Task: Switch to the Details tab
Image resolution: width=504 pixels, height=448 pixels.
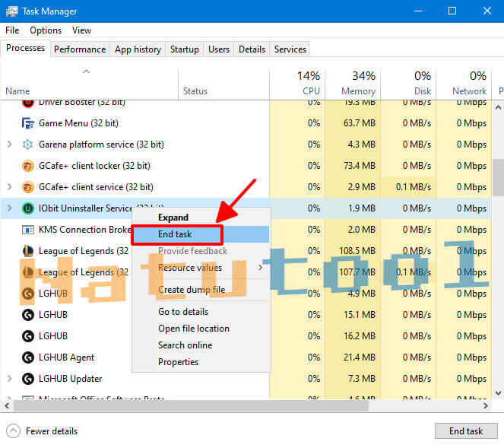Action: pos(252,49)
